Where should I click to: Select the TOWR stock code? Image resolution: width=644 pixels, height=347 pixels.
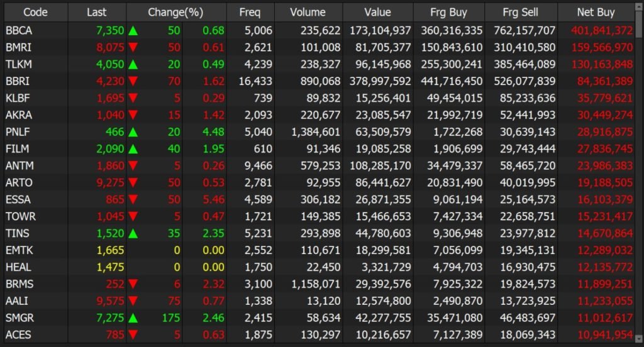pyautogui.click(x=21, y=216)
